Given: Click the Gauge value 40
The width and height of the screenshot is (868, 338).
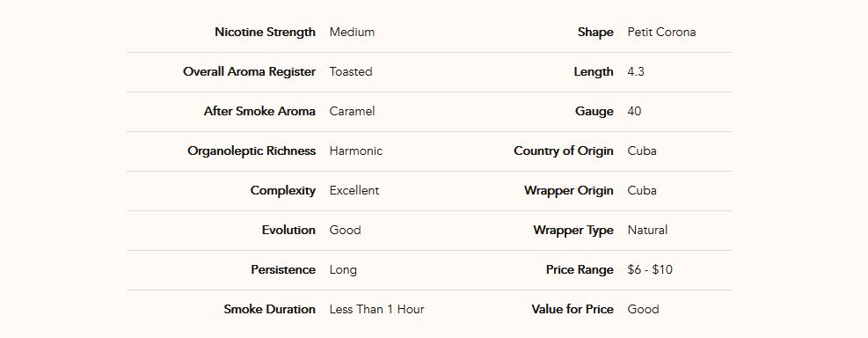Looking at the screenshot, I should pos(634,112).
